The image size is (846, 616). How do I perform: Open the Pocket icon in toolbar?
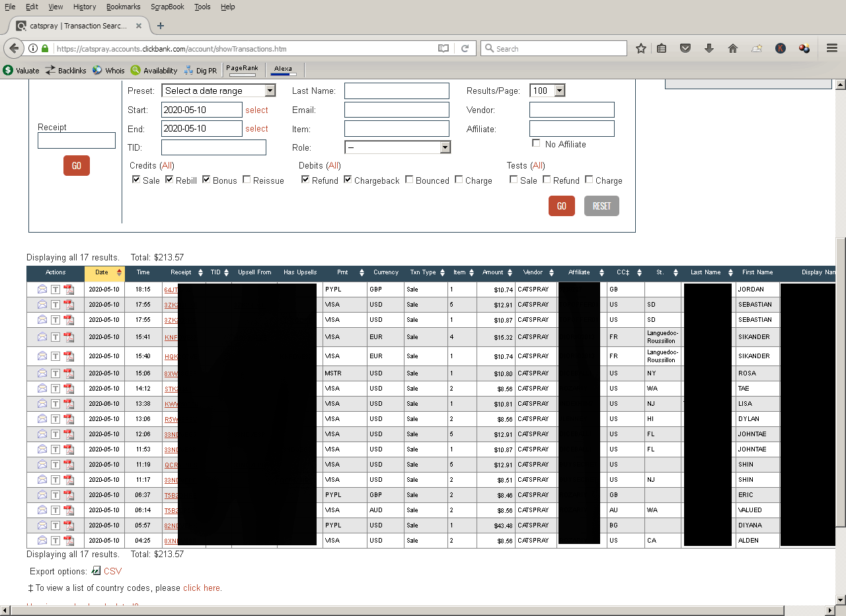[685, 48]
